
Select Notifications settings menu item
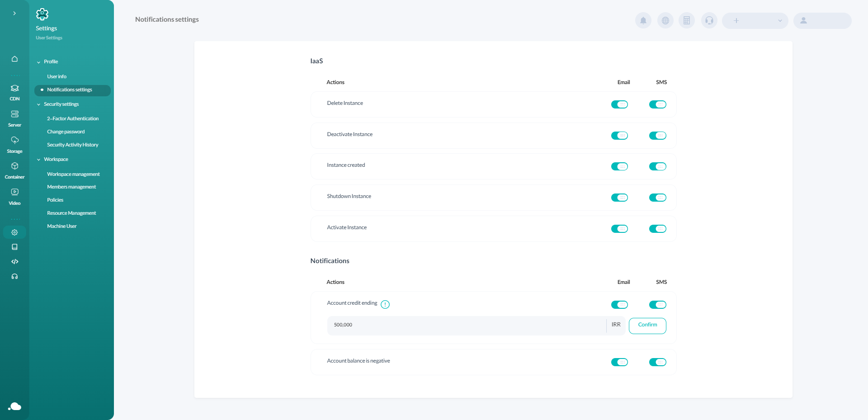click(x=72, y=90)
